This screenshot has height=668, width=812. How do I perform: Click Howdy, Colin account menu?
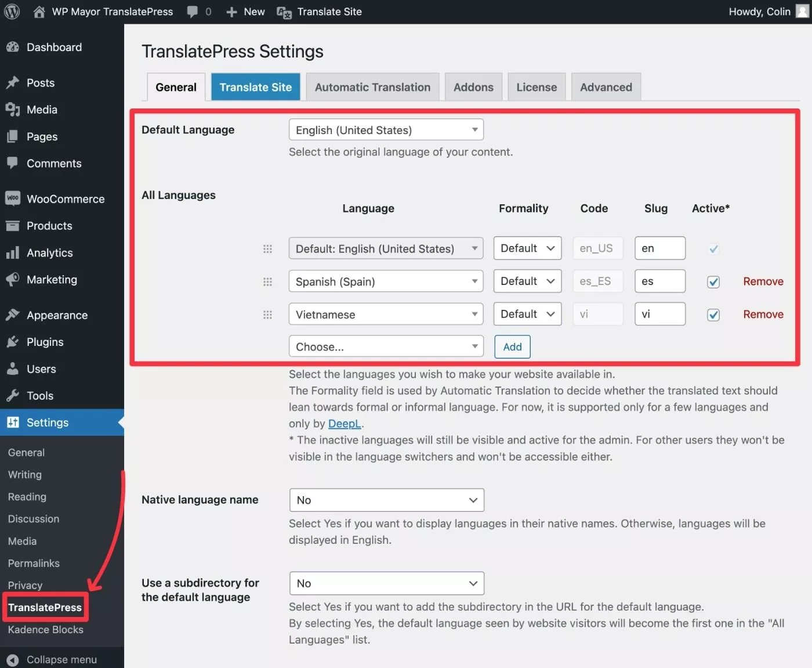[768, 12]
